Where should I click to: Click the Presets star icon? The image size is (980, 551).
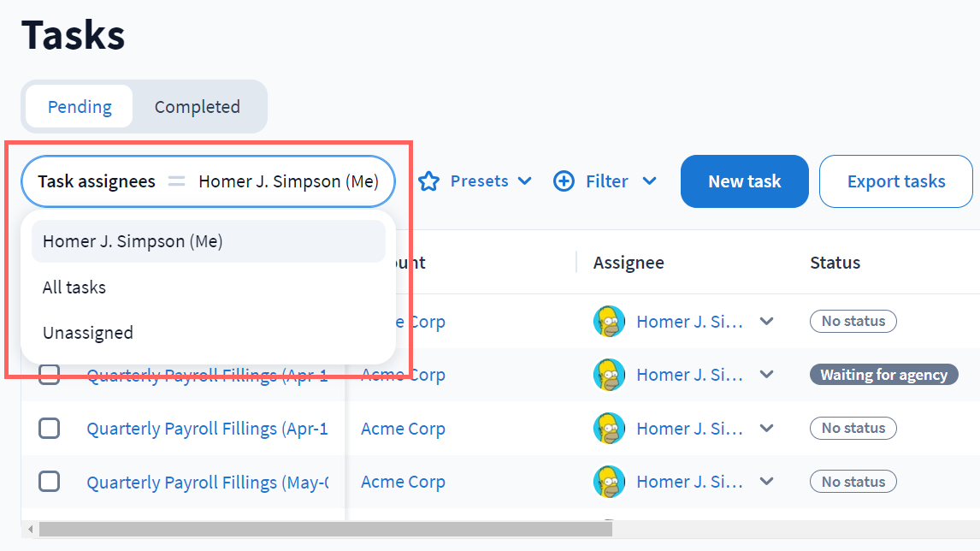(x=428, y=181)
